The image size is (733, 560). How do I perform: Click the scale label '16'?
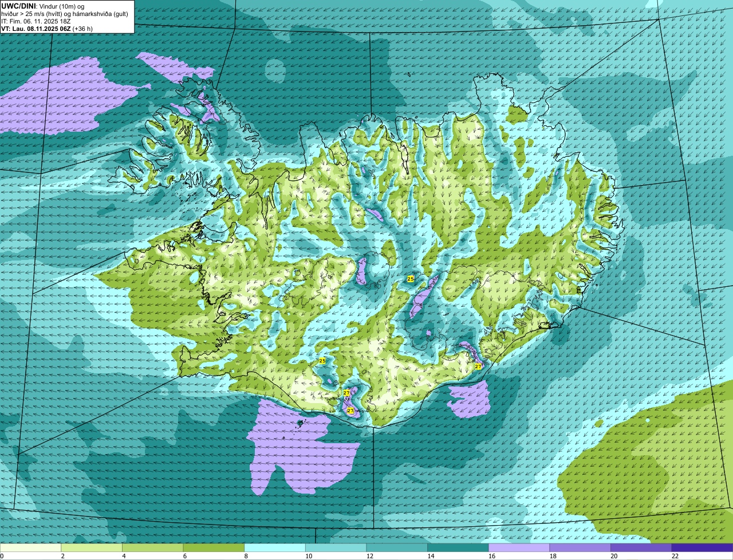pyautogui.click(x=492, y=556)
